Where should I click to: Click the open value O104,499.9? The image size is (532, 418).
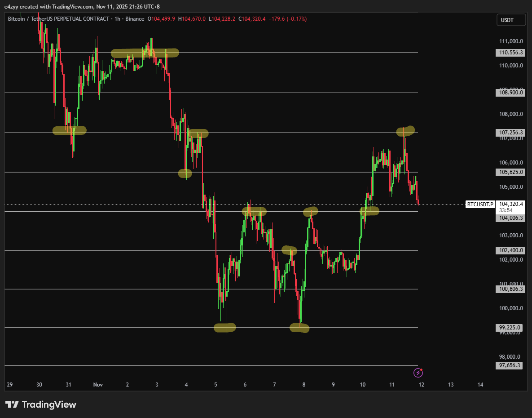coord(161,19)
